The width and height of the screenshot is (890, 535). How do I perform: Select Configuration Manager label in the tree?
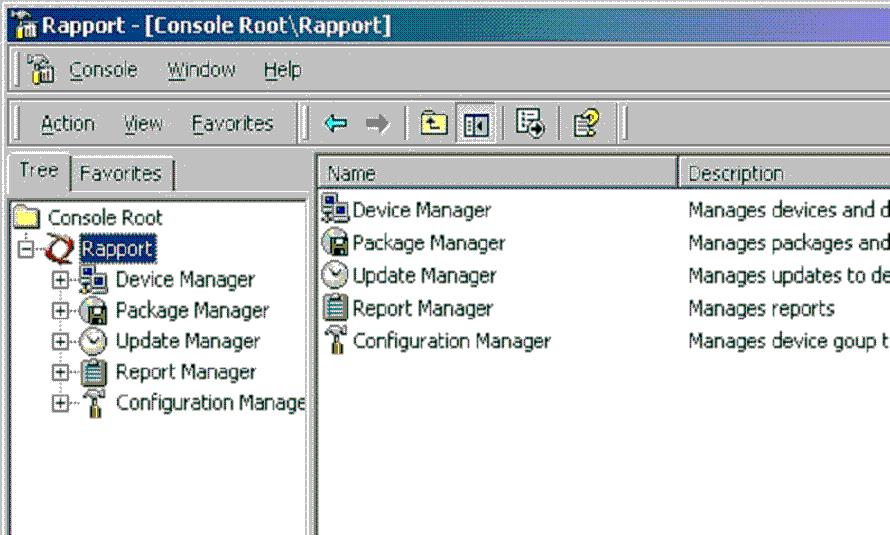click(x=210, y=403)
